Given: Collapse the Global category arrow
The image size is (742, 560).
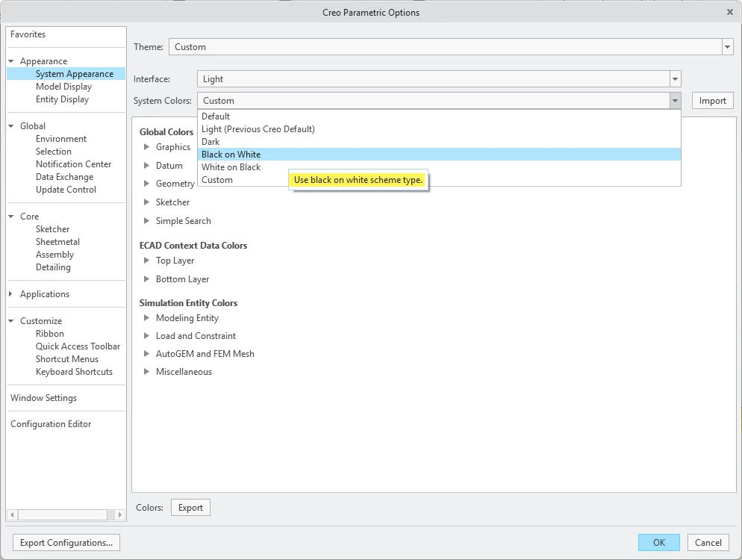Looking at the screenshot, I should point(11,126).
